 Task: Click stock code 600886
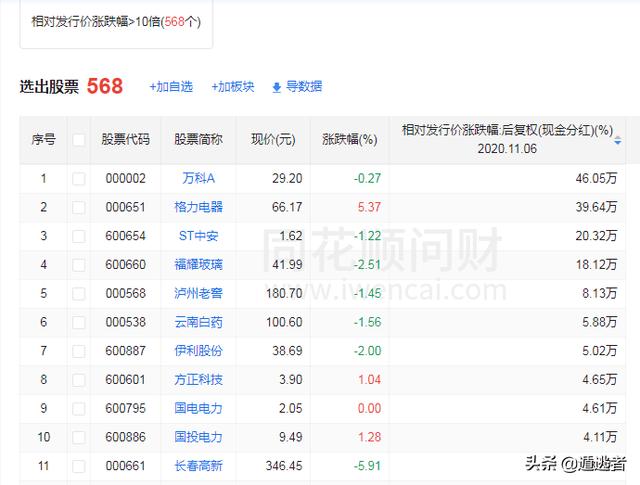point(125,437)
